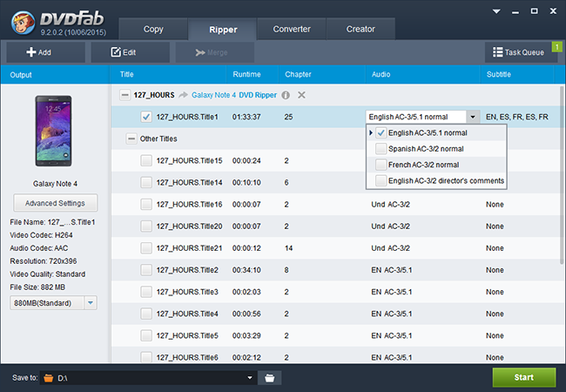Viewport: 566px width, 392px height.
Task: Switch to the Ripper tab
Action: [x=223, y=30]
